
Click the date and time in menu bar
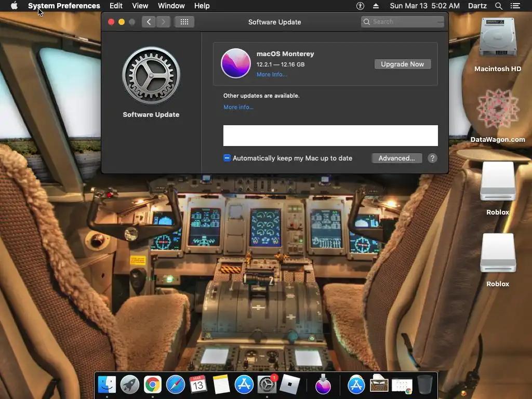coord(425,6)
